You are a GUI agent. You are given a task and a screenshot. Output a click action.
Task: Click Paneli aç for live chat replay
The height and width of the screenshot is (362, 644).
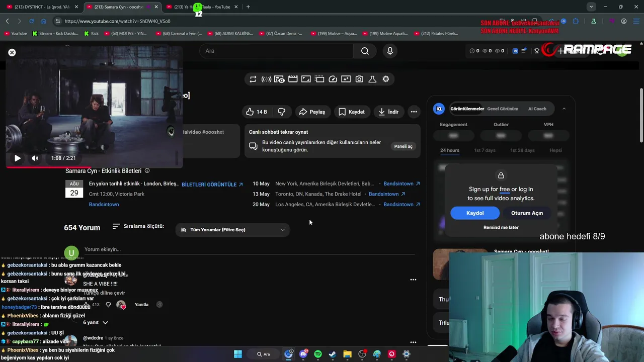point(404,146)
